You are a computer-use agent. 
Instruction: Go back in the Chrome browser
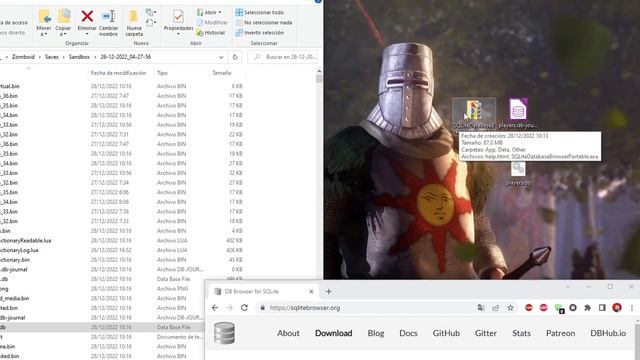(x=215, y=308)
